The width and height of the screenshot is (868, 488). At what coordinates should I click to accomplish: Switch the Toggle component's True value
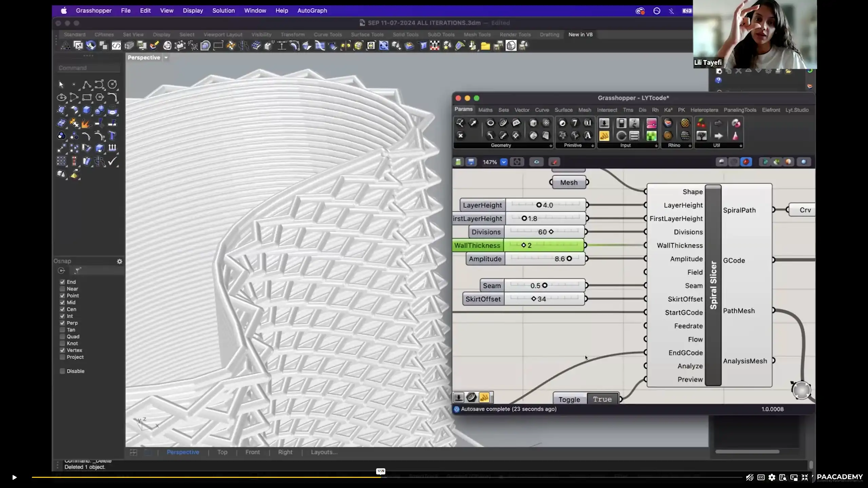[602, 399]
